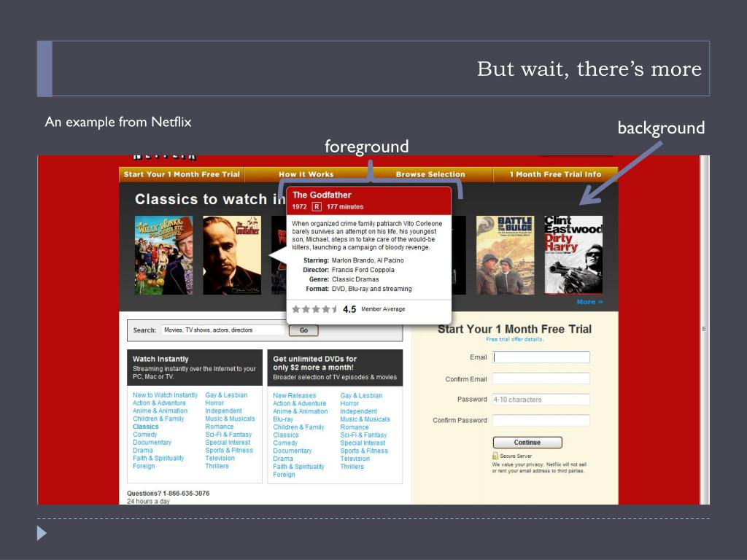The width and height of the screenshot is (747, 560).
Task: Open Watch Instantly Horror link
Action: pyautogui.click(x=214, y=402)
